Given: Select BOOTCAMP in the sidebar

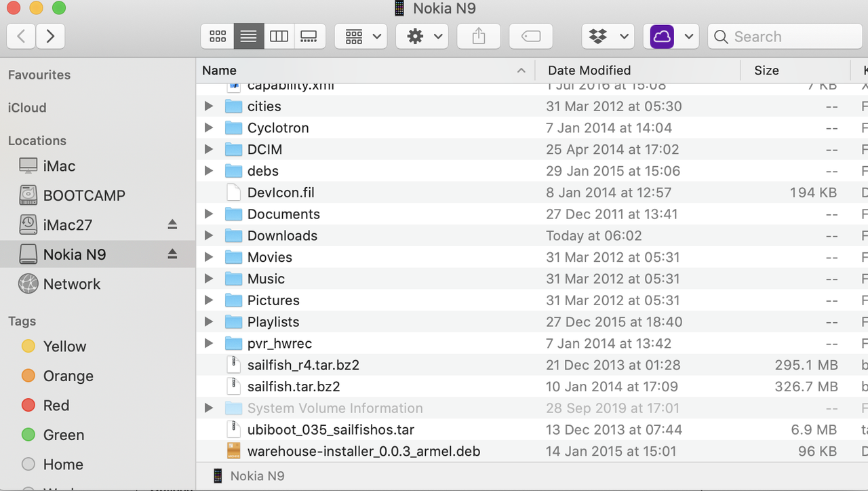Looking at the screenshot, I should coord(72,195).
